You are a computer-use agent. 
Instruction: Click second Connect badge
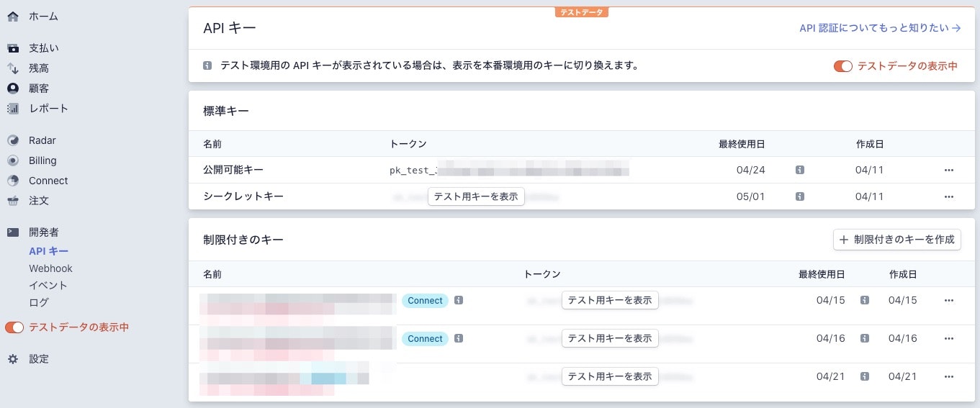[425, 339]
